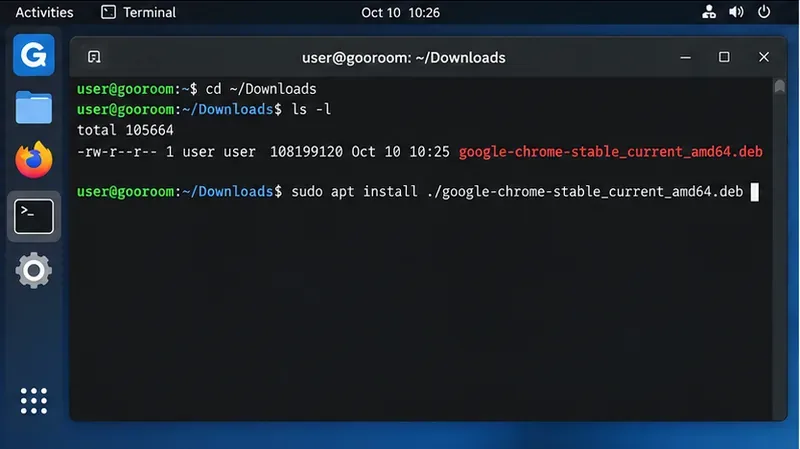Click the 'cd ~/Downloads' command text
Screen dimensions: 800x449
pos(261,89)
